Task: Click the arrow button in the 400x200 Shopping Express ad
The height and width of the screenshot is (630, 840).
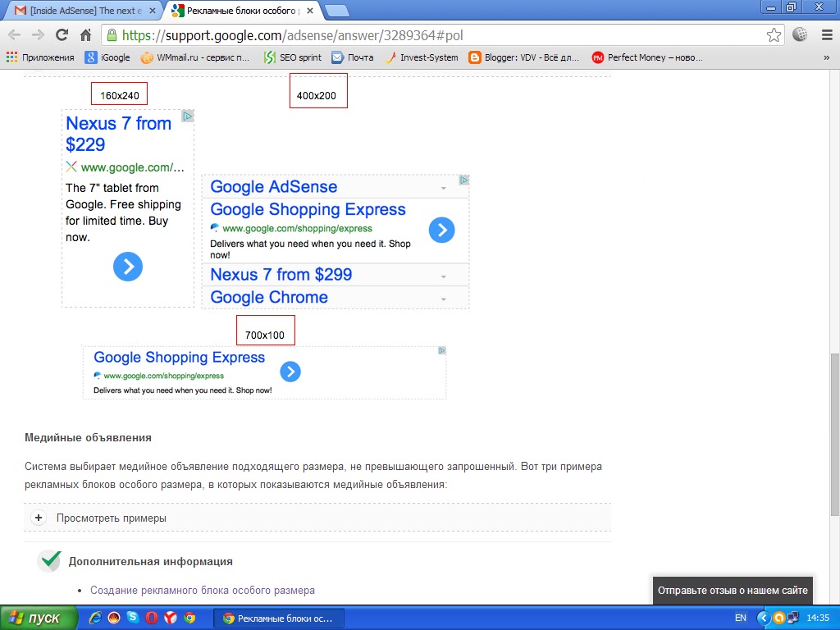Action: [x=442, y=230]
